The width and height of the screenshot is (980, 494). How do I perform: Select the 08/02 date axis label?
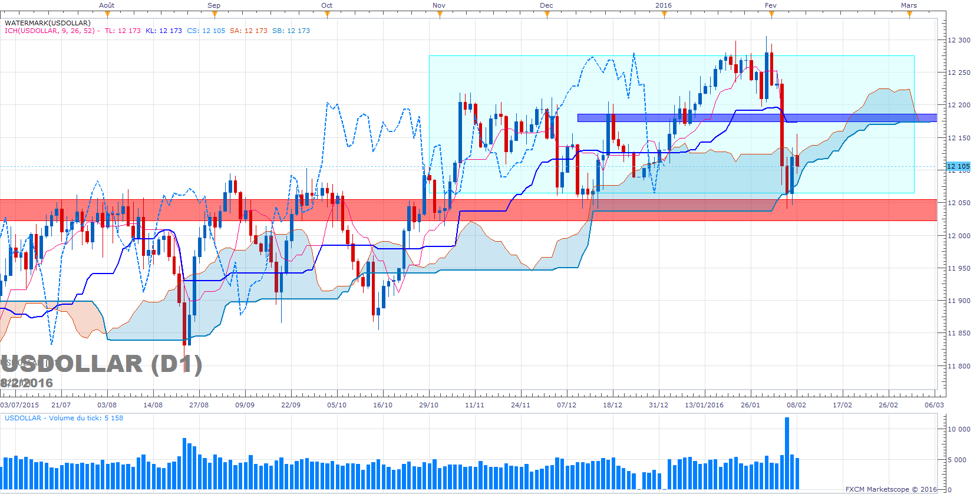[797, 405]
